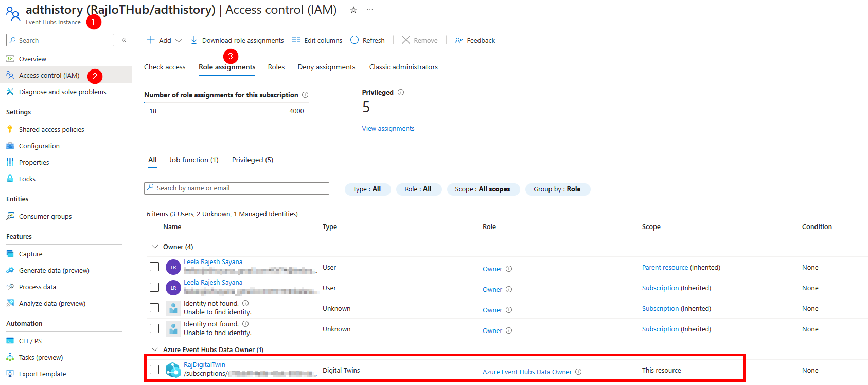Check the Leela Rajesh Sayana row scoped to Subscription

(x=154, y=287)
